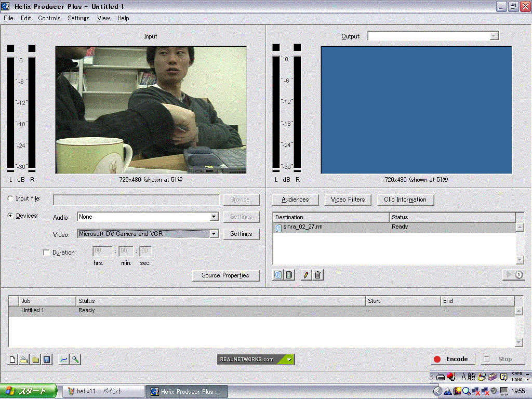
Task: Click the language bar help question mark icon
Action: coord(504,377)
